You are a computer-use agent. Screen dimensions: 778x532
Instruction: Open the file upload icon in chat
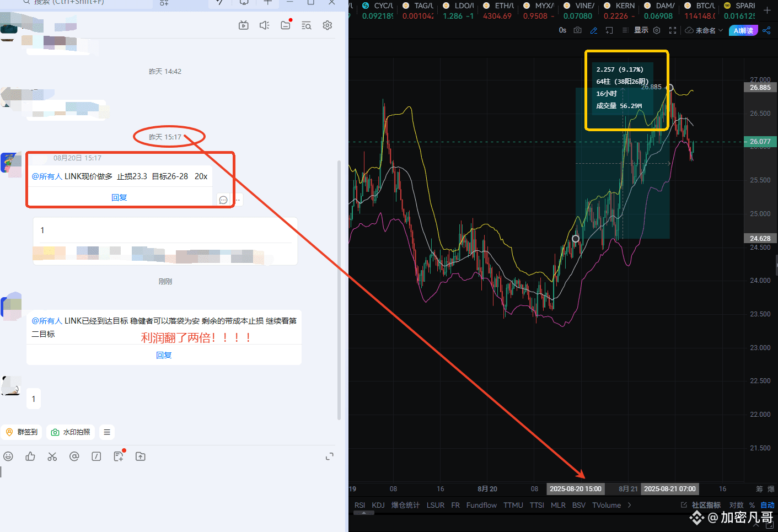click(140, 456)
